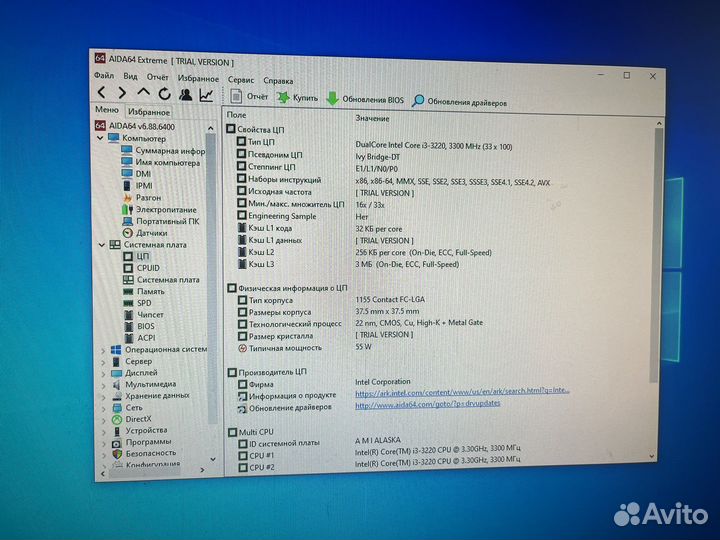Open the ark.intel.com product information link

462,392
